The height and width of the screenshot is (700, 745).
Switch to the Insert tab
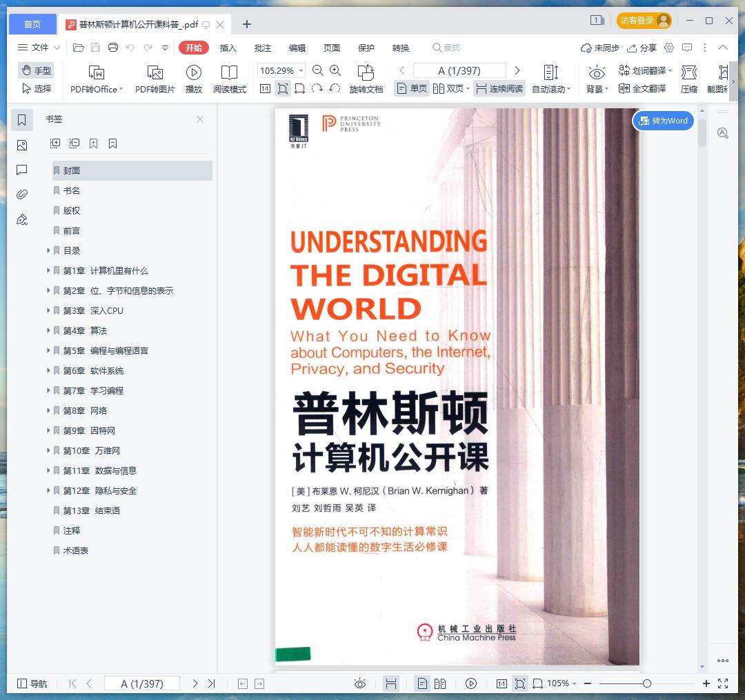pos(228,48)
